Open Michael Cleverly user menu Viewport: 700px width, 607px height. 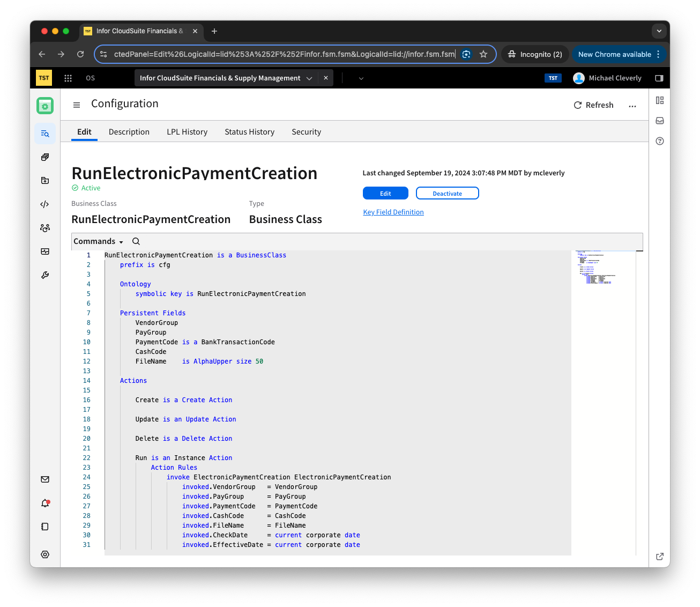607,78
